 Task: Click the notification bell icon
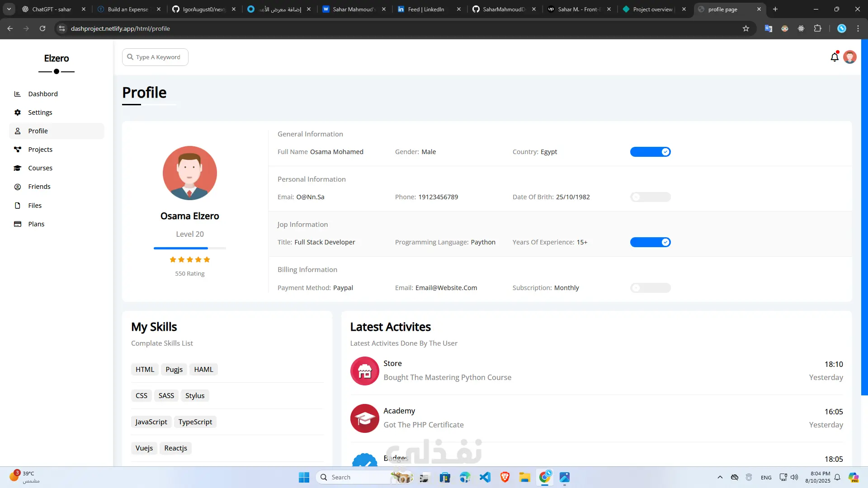point(835,57)
